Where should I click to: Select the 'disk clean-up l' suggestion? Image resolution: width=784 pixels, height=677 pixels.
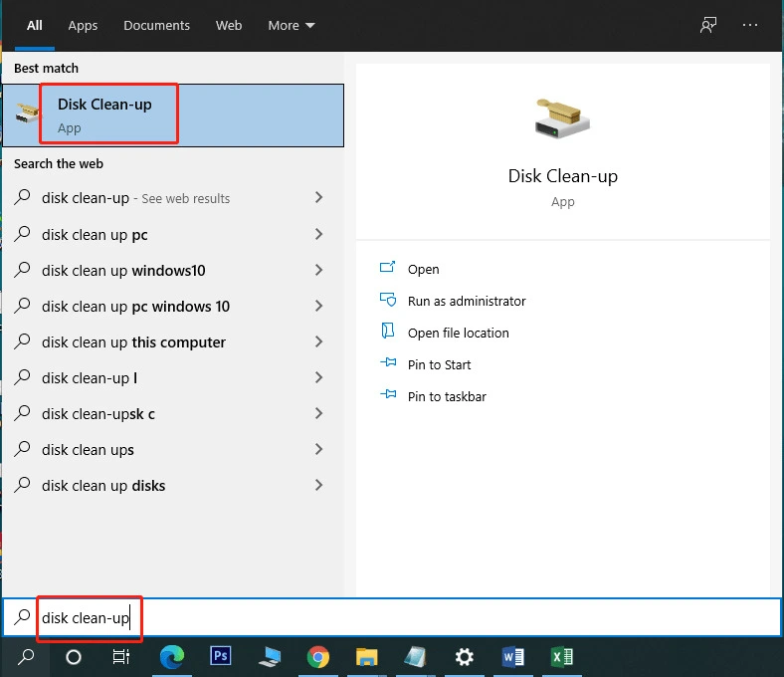pyautogui.click(x=173, y=377)
